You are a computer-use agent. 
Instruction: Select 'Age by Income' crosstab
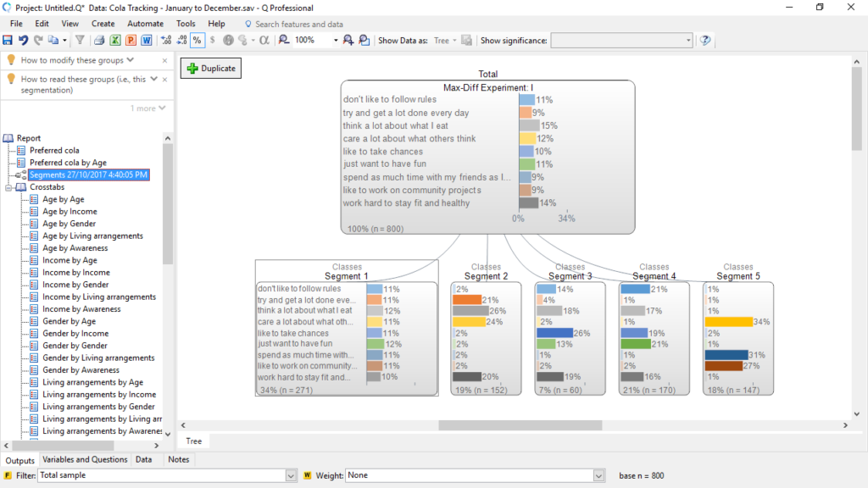(70, 211)
